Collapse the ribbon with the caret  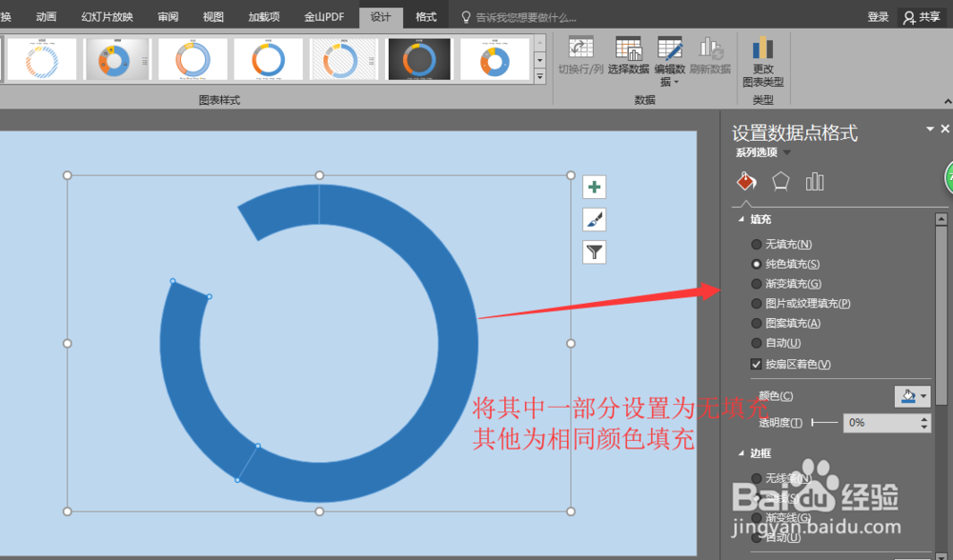[947, 102]
